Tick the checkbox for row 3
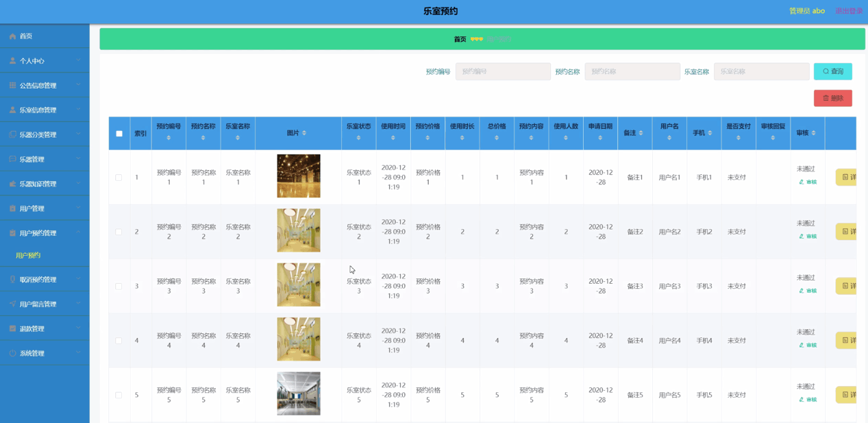This screenshot has width=868, height=423. 119,286
